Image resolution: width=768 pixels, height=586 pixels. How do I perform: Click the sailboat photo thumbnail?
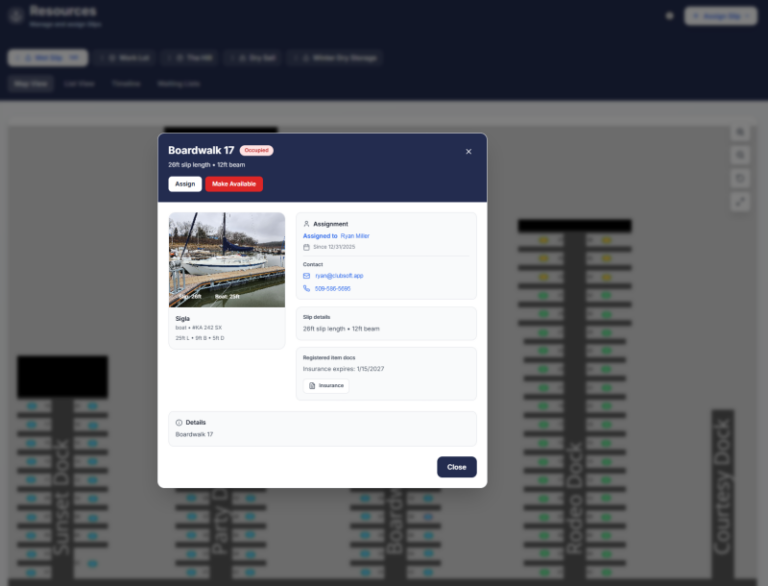(226, 259)
